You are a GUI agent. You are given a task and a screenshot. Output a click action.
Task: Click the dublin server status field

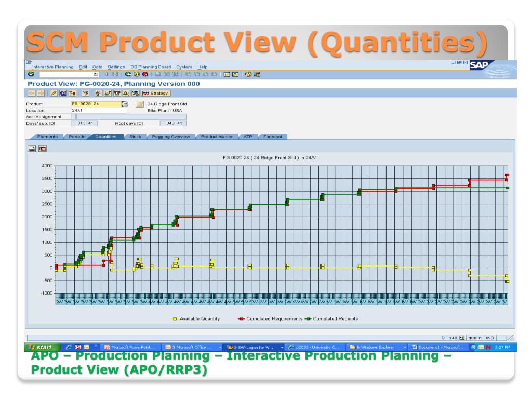(475, 338)
